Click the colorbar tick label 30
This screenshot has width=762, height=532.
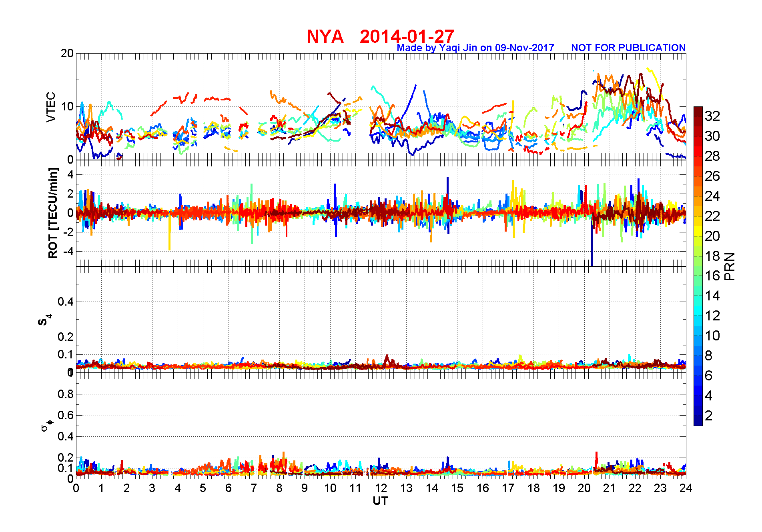pos(712,136)
